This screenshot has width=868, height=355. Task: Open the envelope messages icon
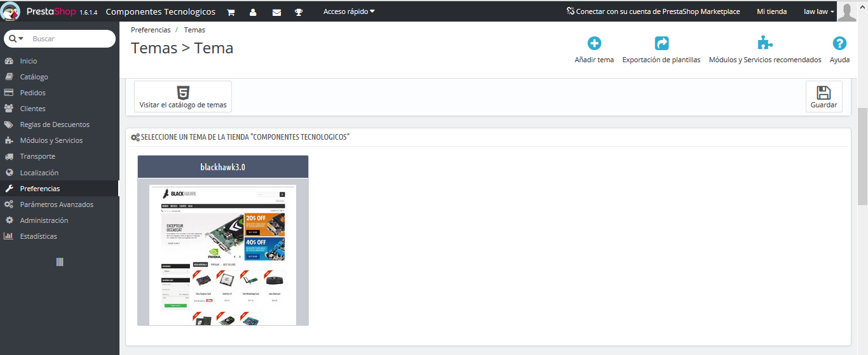(x=276, y=12)
